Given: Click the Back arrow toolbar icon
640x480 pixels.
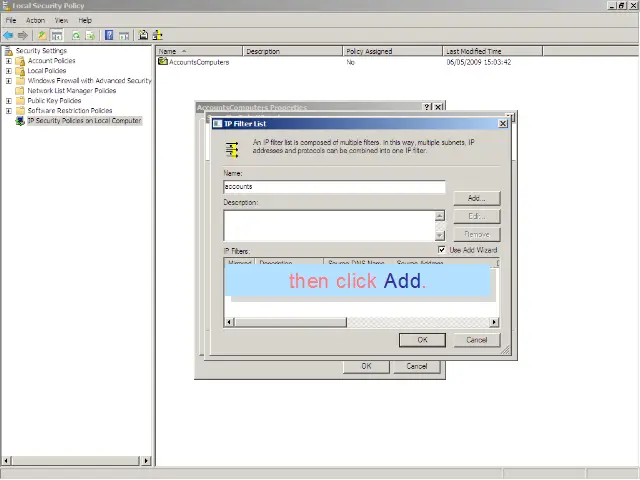Looking at the screenshot, I should (8, 35).
